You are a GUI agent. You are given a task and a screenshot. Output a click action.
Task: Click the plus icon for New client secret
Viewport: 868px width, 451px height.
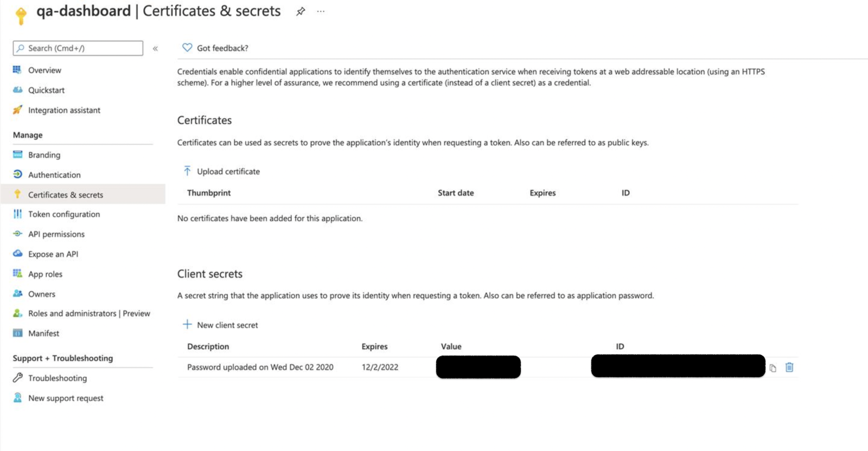(187, 325)
